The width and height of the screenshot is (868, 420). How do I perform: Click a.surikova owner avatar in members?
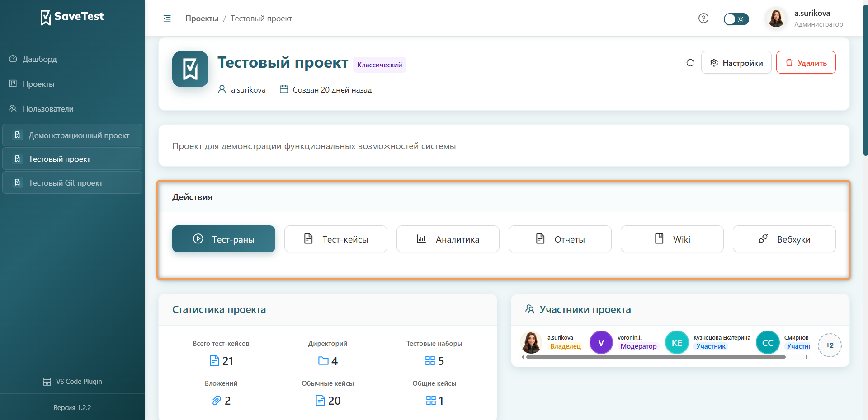[531, 342]
